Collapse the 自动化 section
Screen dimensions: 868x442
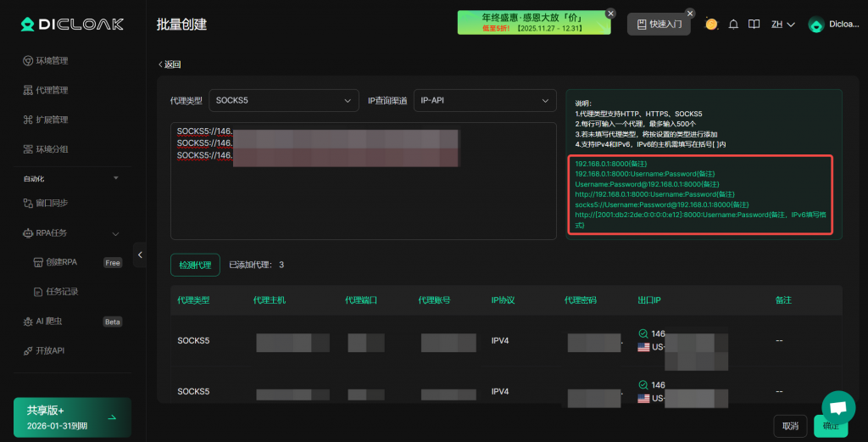tap(115, 178)
